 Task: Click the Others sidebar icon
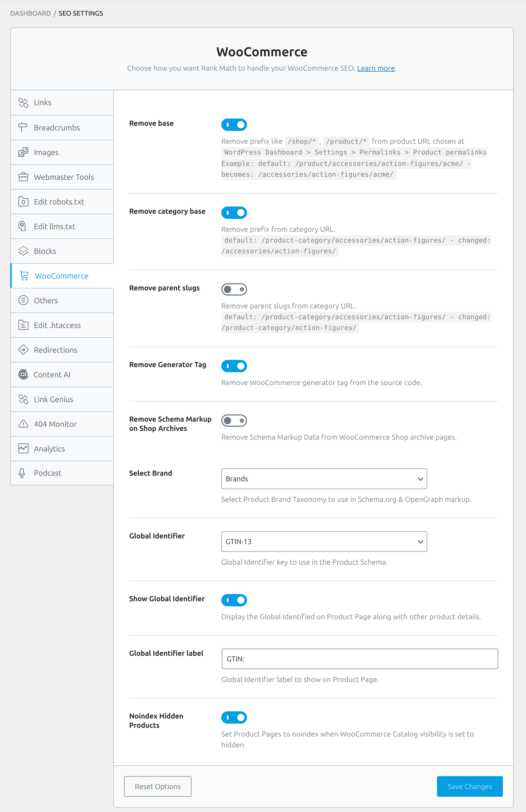(23, 300)
